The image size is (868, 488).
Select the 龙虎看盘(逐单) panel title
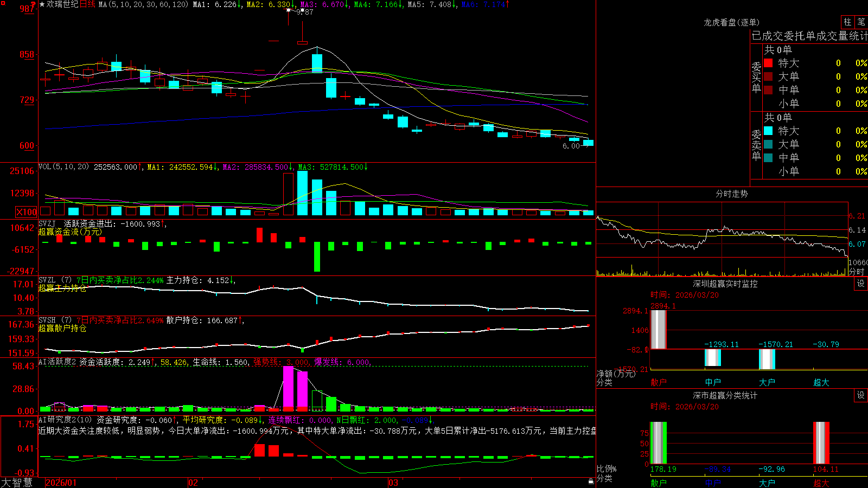click(731, 22)
